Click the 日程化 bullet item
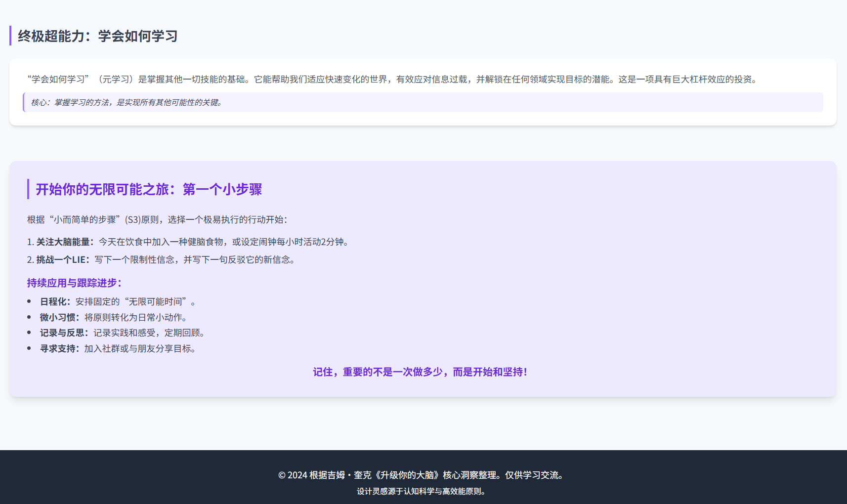The width and height of the screenshot is (847, 504). click(118, 301)
